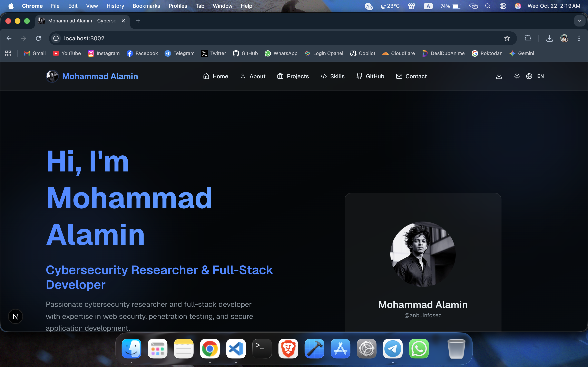
Task: Open the Chrome extensions puzzle icon
Action: tap(528, 38)
